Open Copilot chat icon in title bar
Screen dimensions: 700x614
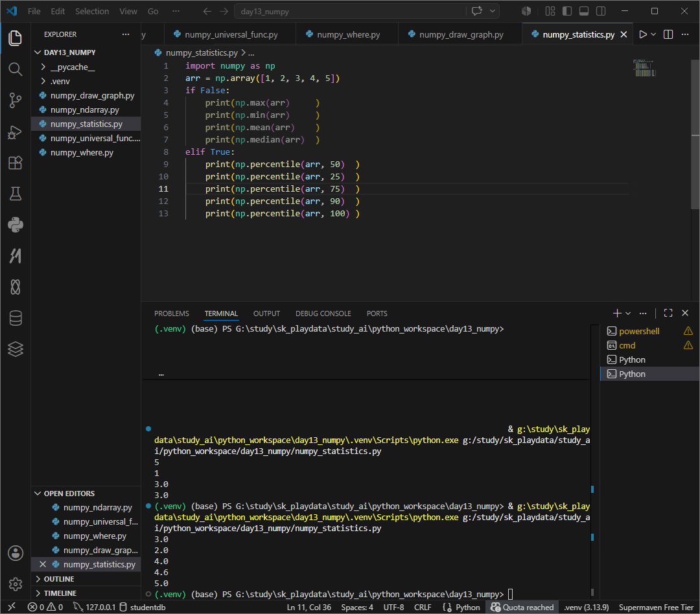[x=477, y=11]
